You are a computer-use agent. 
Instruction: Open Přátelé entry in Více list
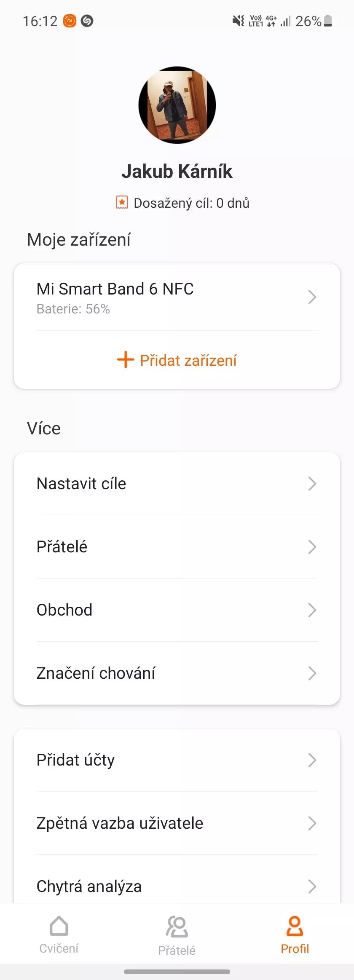177,547
